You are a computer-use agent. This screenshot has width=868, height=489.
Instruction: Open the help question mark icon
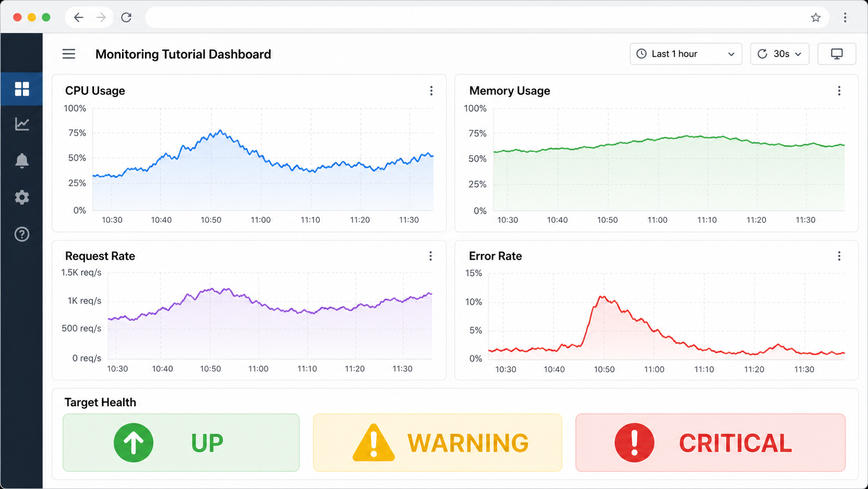(22, 234)
